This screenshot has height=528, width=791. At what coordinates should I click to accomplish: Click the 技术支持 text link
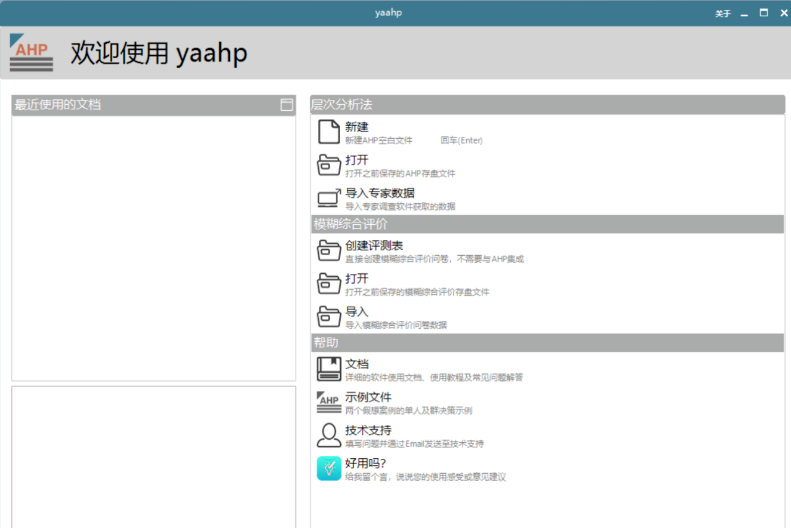368,430
